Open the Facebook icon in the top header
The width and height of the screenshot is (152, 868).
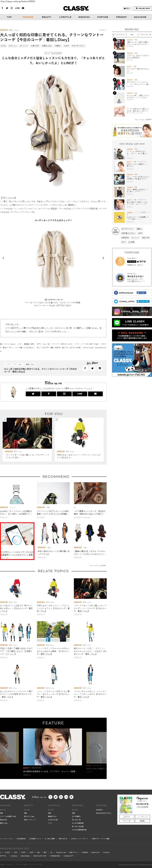[2, 8]
